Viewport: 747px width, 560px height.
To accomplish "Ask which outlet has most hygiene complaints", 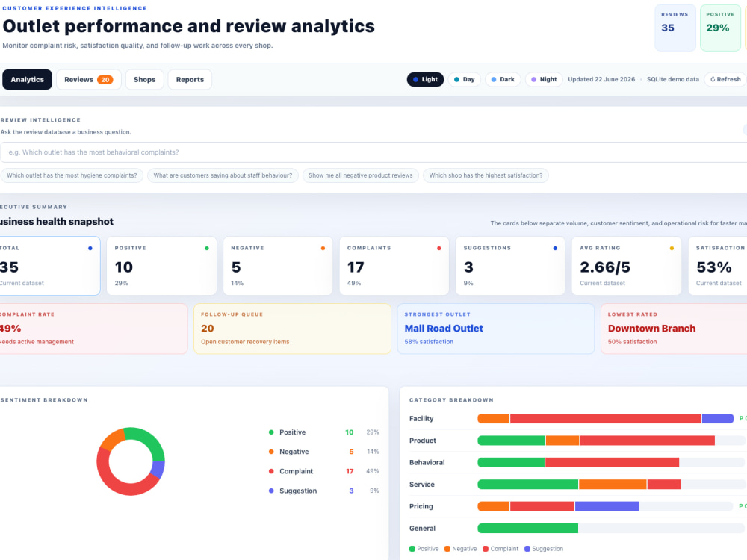I will (72, 175).
